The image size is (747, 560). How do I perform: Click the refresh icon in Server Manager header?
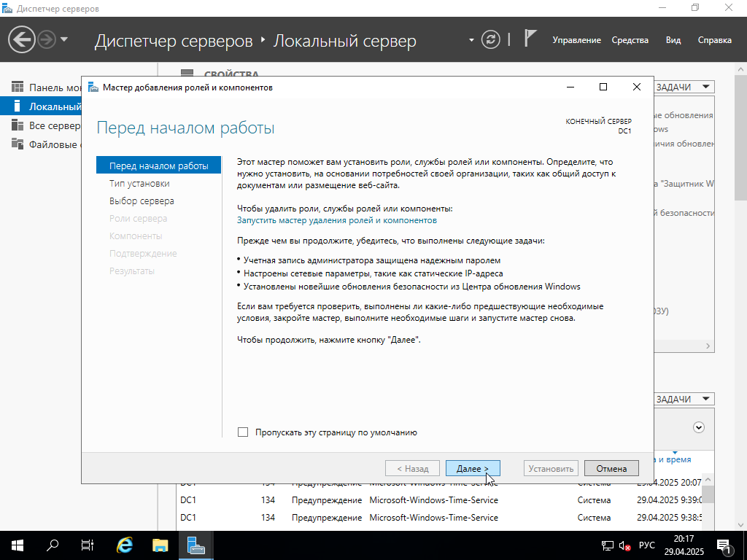(x=491, y=39)
